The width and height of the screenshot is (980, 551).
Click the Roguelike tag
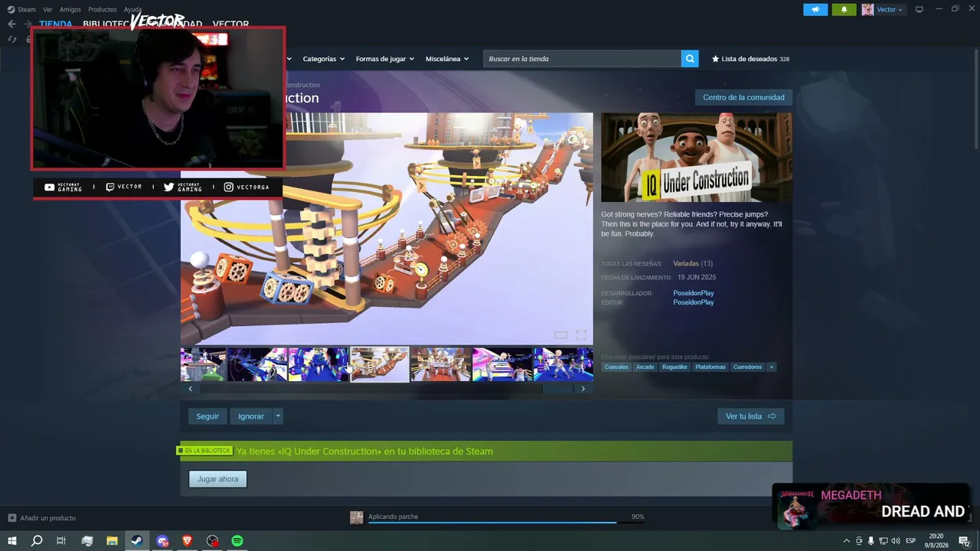(x=675, y=367)
